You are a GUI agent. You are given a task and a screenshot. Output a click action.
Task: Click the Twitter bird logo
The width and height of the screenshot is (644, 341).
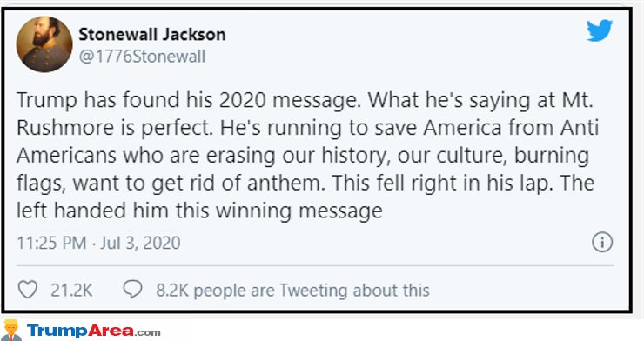tap(600, 30)
